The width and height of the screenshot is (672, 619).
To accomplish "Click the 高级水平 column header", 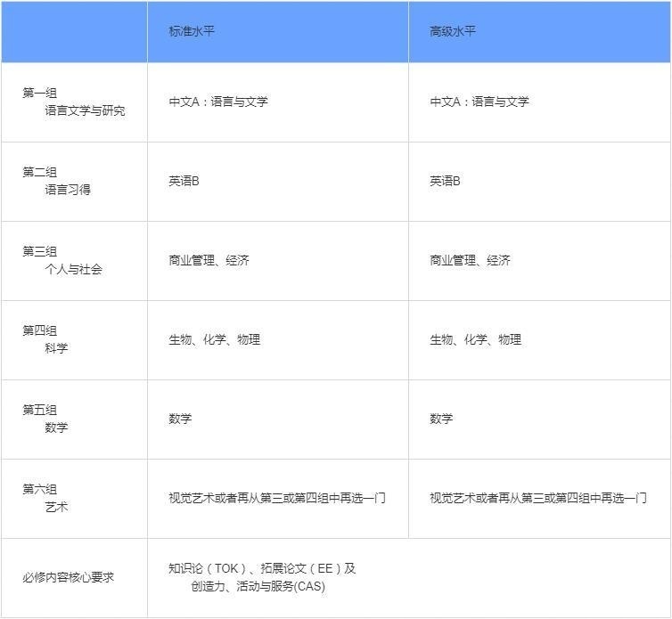I will (x=453, y=31).
